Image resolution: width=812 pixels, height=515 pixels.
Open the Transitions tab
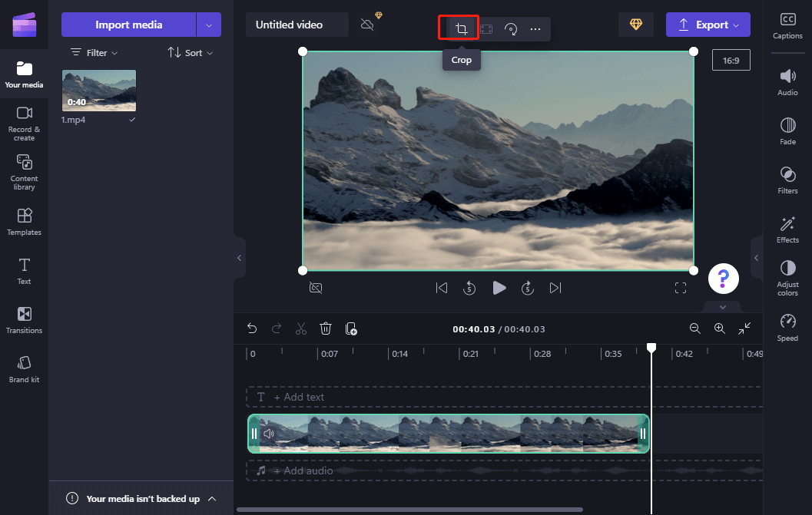click(25, 320)
